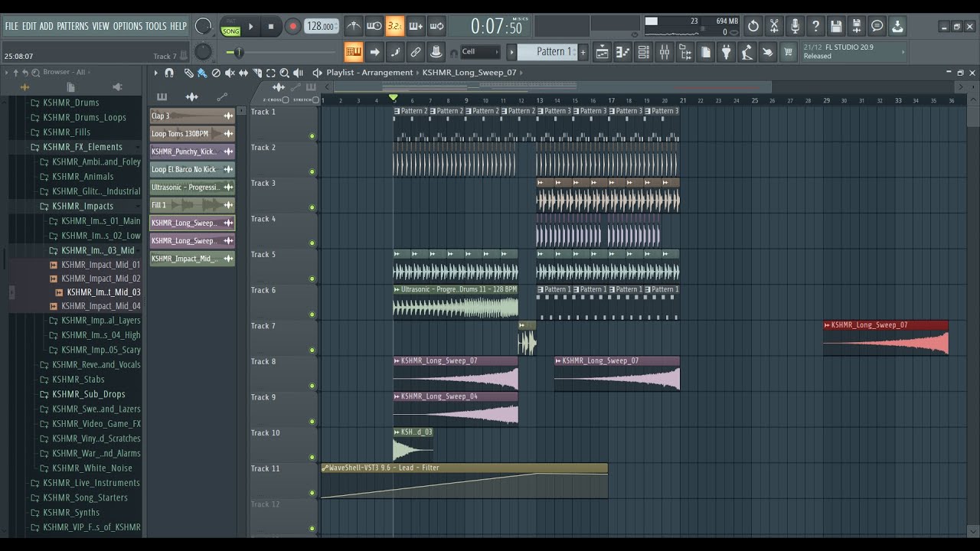
Task: Select the Draw pencil tool in playlist
Action: 189,73
